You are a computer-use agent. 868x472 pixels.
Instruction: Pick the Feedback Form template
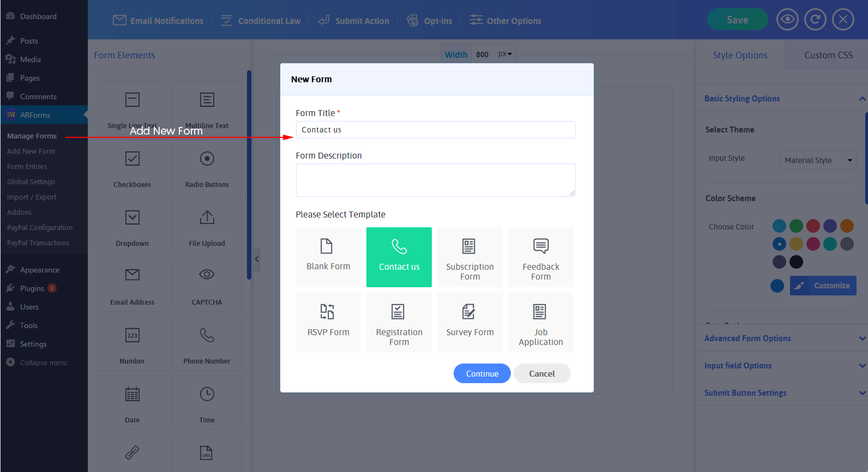pos(540,257)
